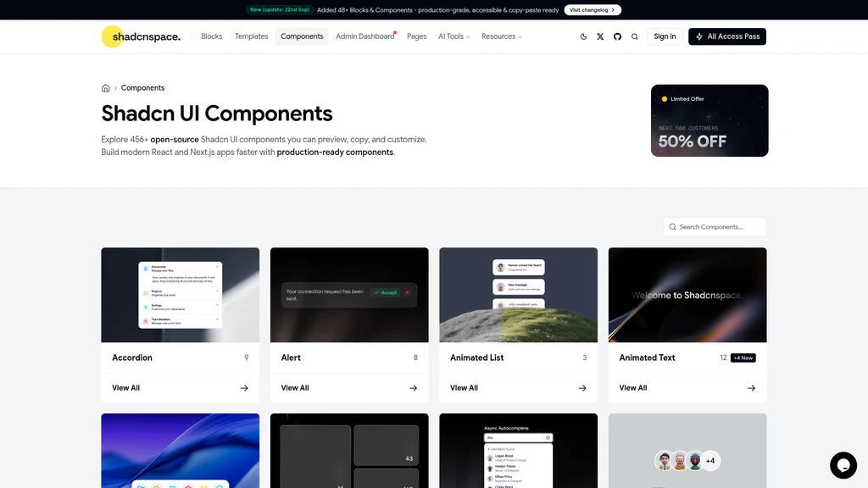Click the +4 New badge

[743, 358]
